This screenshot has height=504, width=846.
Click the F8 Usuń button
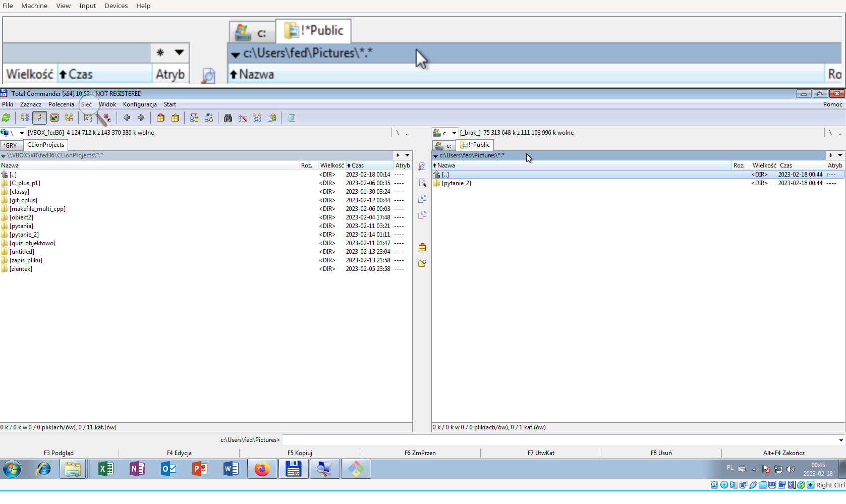coord(661,453)
